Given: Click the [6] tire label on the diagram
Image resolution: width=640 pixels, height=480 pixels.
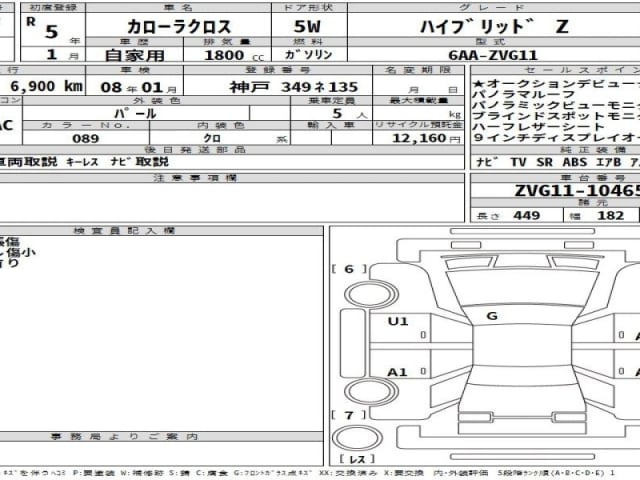Looking at the screenshot, I should click(349, 269).
